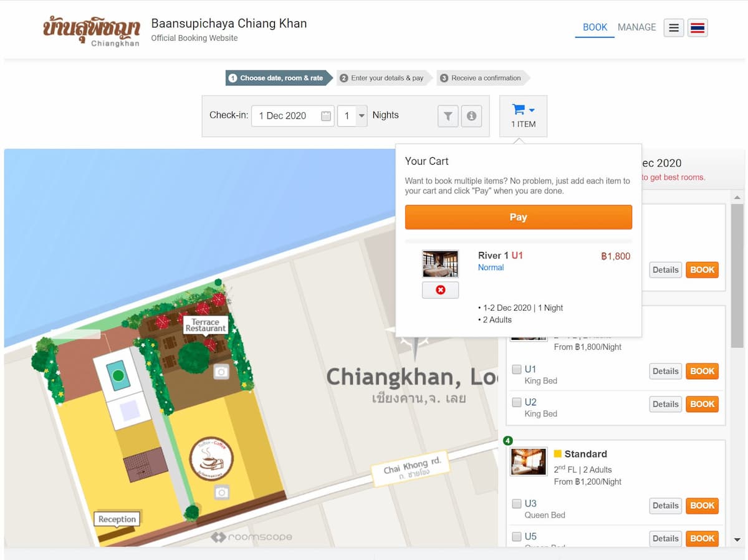748x560 pixels.
Task: Click the Chai Khong rd. street label
Action: click(412, 469)
